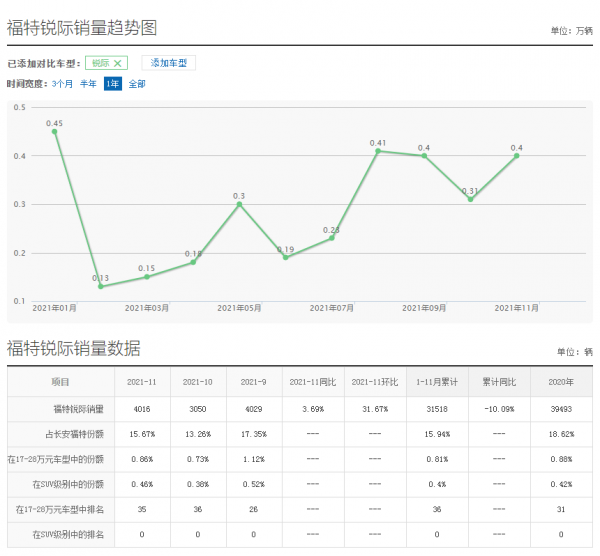Click the 0.52% SUV share cell

pos(253,484)
